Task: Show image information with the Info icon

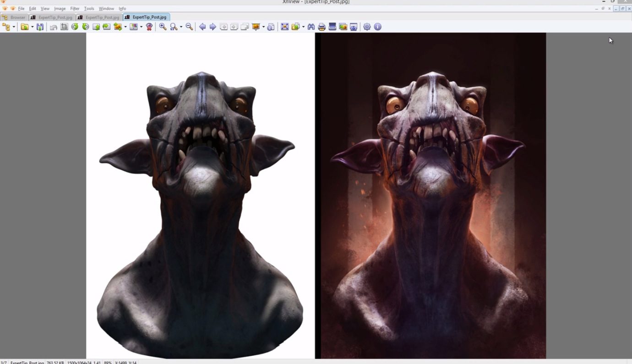Action: [376, 27]
